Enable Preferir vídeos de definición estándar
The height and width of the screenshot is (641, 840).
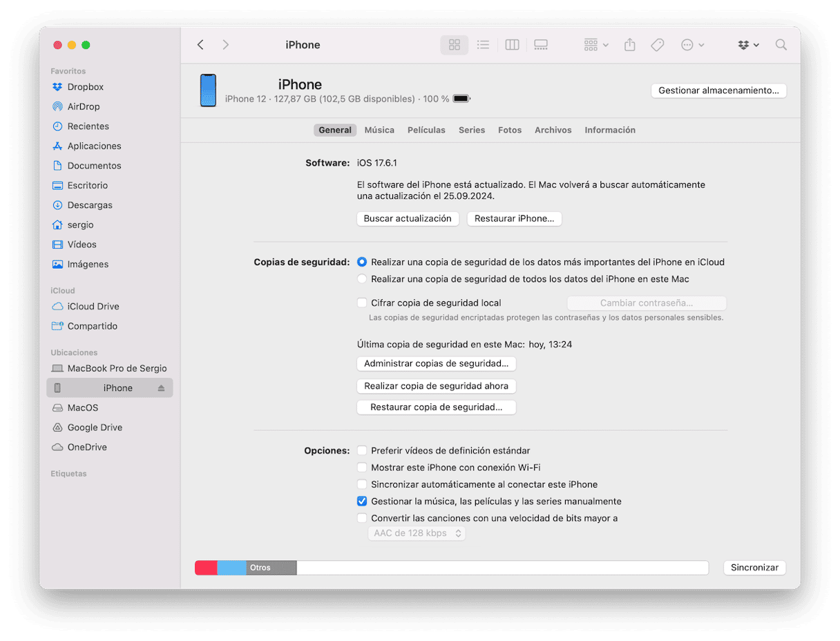tap(362, 450)
